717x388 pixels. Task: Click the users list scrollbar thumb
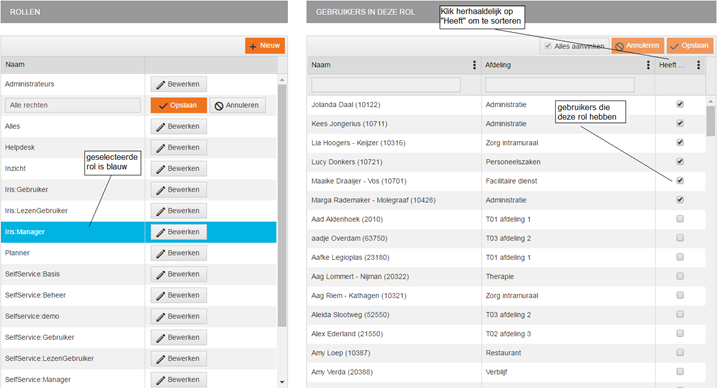click(710, 121)
